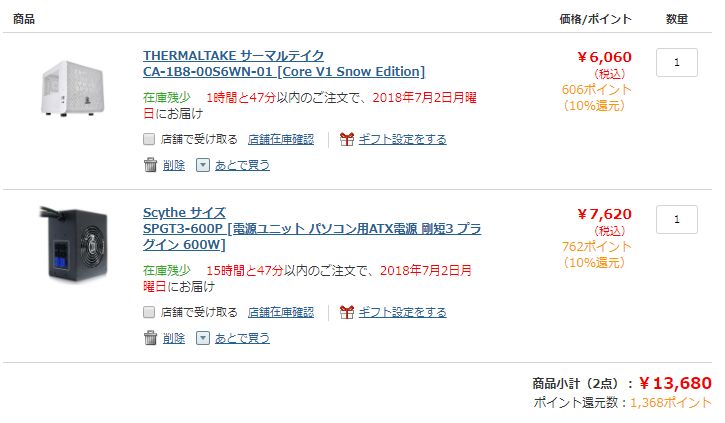The image size is (725, 423).
Task: Check 店舗在庫確認 for Scythe power supply
Action: pos(281,312)
